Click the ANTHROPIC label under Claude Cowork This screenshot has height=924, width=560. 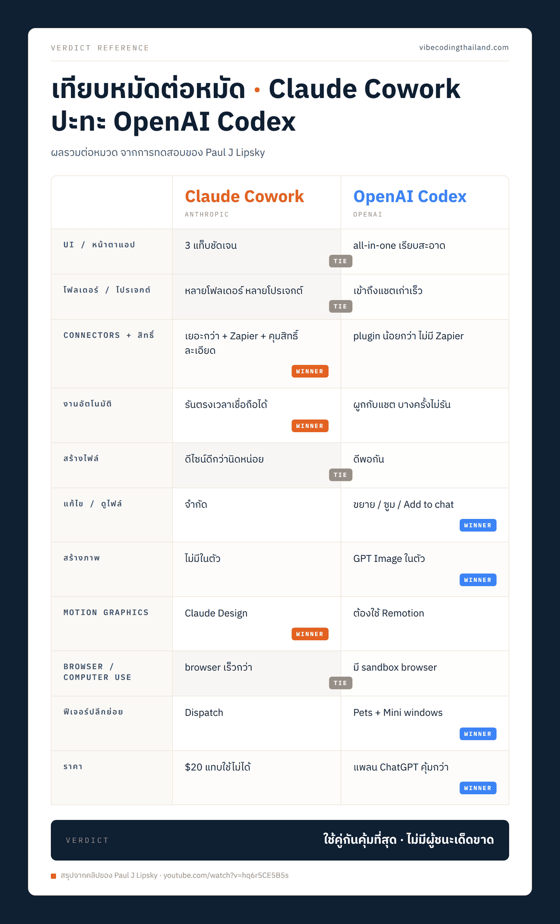207,215
